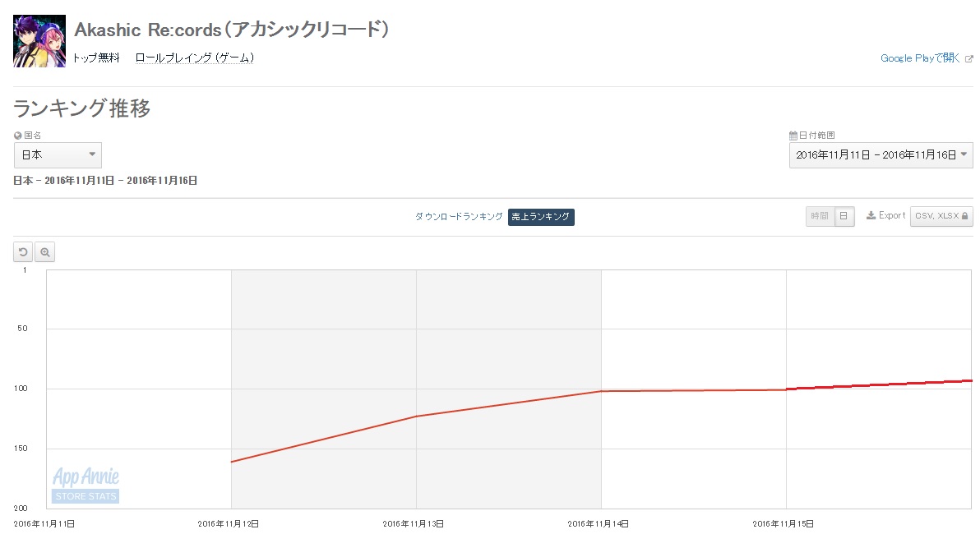Click the magnifier zoom icon above chart

(45, 252)
